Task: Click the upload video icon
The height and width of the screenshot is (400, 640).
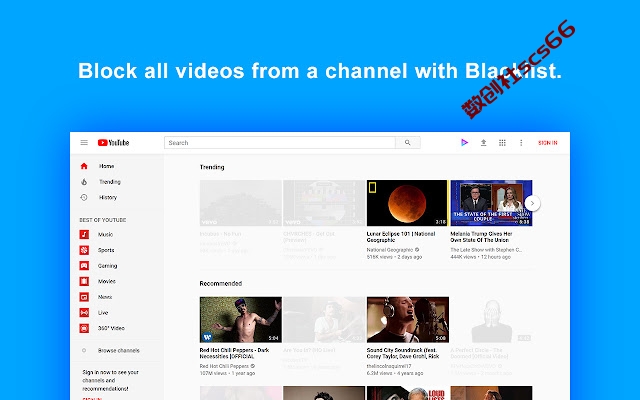Action: pos(483,142)
